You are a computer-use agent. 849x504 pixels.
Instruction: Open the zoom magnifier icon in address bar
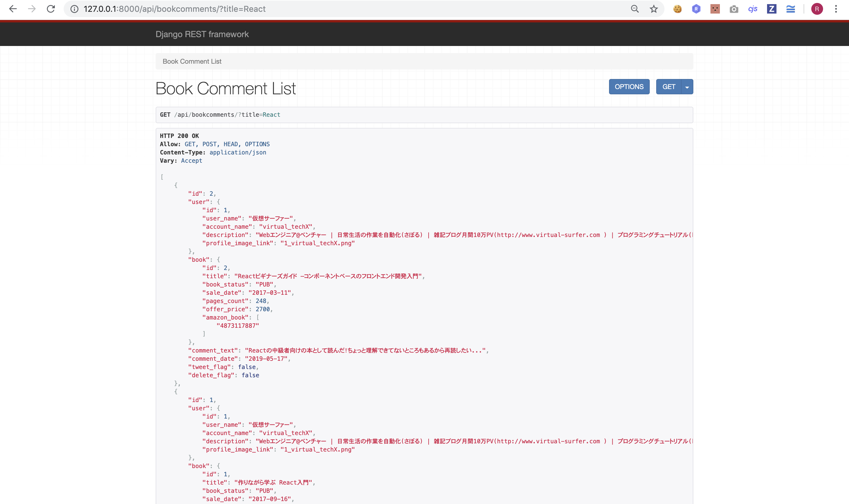(635, 9)
